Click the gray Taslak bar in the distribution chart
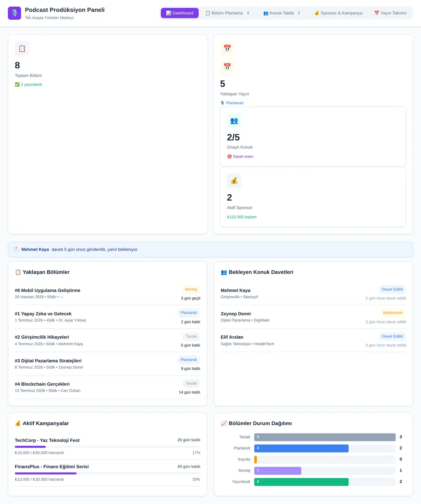 (x=325, y=437)
